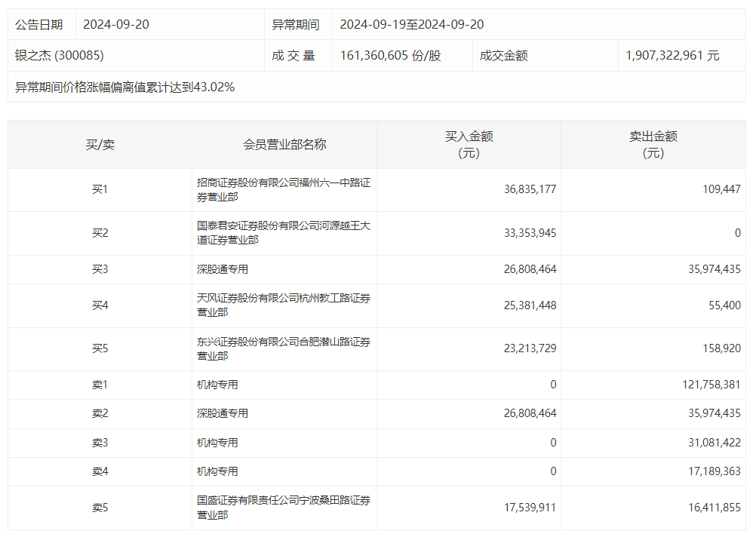The width and height of the screenshot is (756, 543).
Task: Click 深股通专用 in the 买3 row
Action: (x=223, y=269)
